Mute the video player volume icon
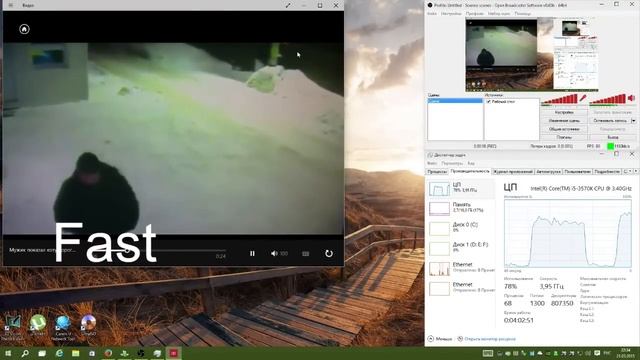The image size is (640, 360). [x=274, y=253]
